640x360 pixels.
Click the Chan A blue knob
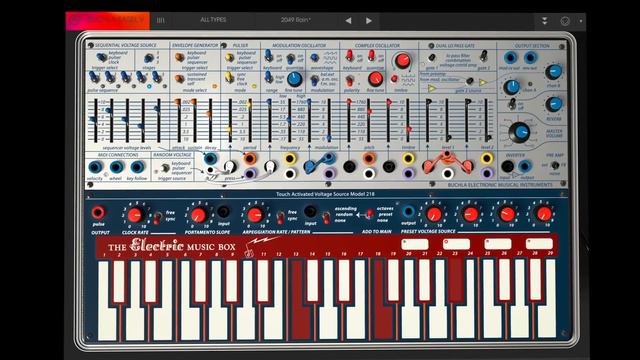click(x=511, y=87)
